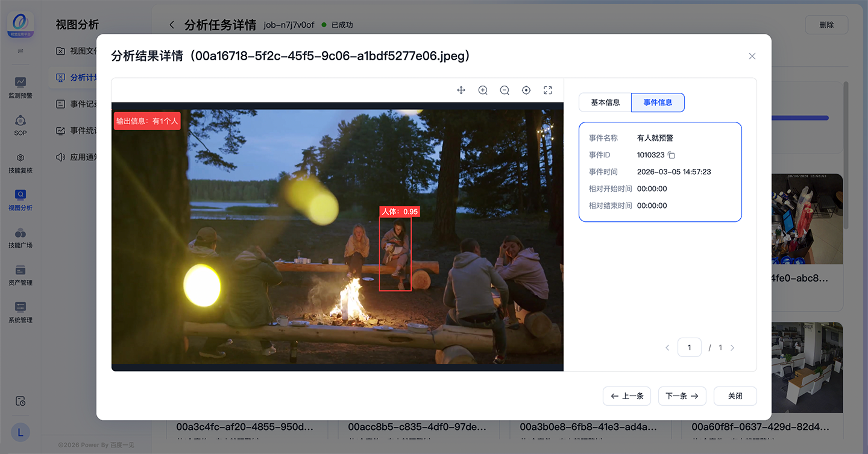View the analysis image in fullscreen

548,90
